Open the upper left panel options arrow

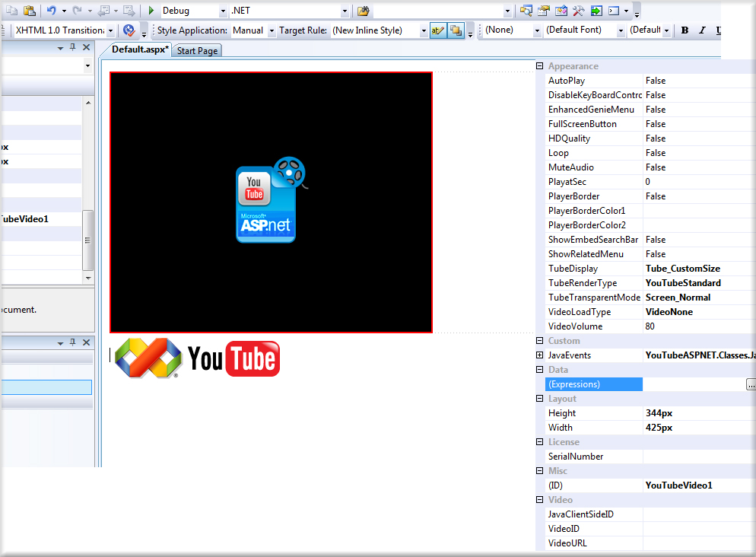(60, 48)
